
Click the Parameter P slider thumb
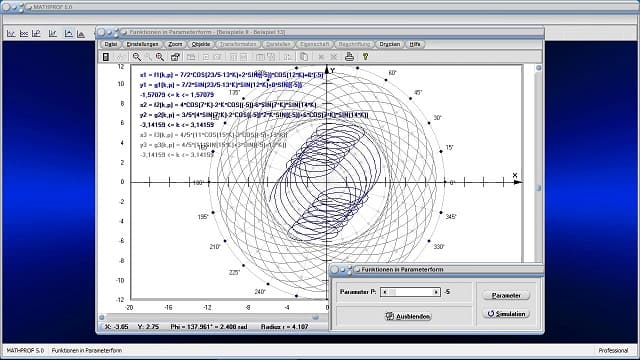tap(392, 292)
